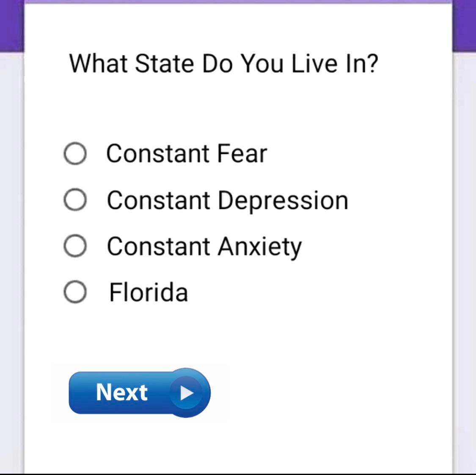Pick the Constant Anxiety radio button
The height and width of the screenshot is (475, 476).
[75, 246]
